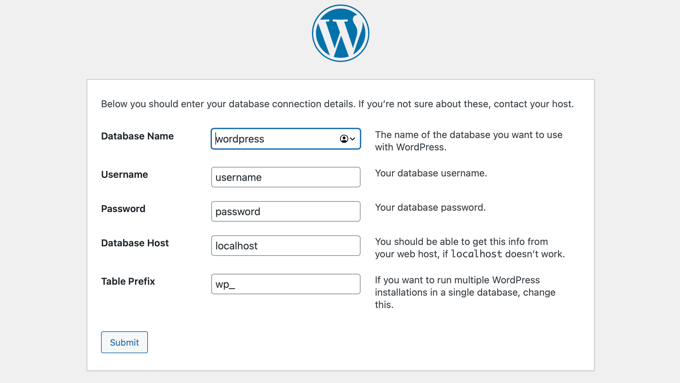Select the Database Host label

(x=135, y=243)
